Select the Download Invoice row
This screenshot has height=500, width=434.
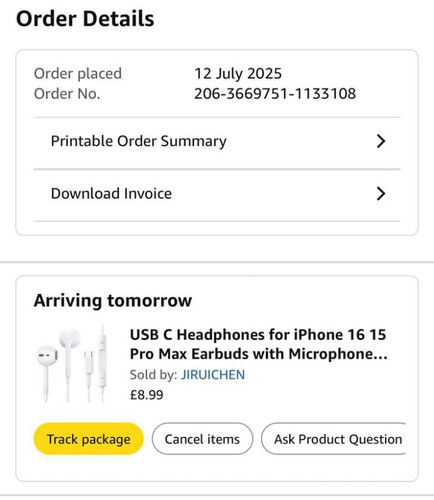(x=217, y=195)
